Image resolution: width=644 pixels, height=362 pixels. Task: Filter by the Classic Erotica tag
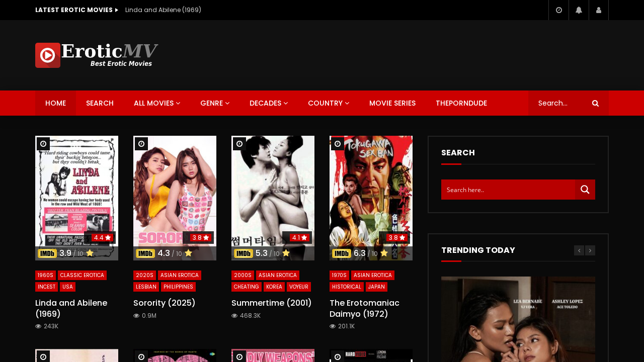click(x=82, y=275)
